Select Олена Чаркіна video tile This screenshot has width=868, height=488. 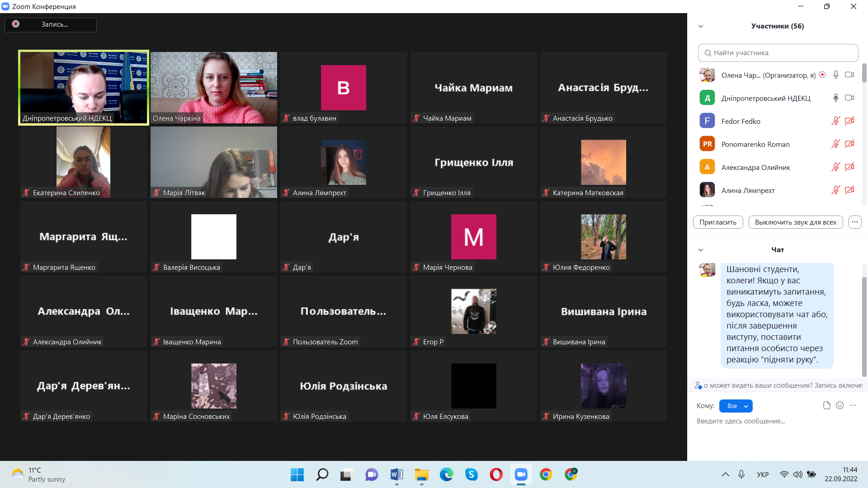click(214, 88)
